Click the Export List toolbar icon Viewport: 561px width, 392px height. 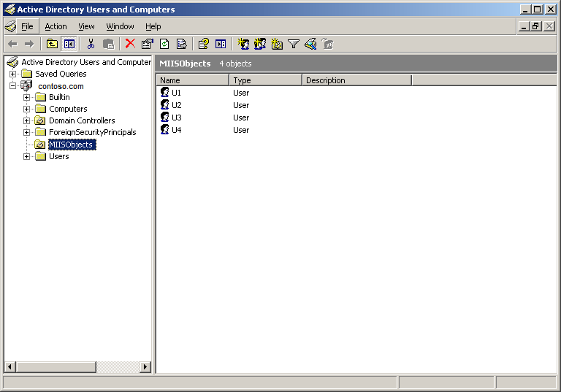tap(181, 44)
